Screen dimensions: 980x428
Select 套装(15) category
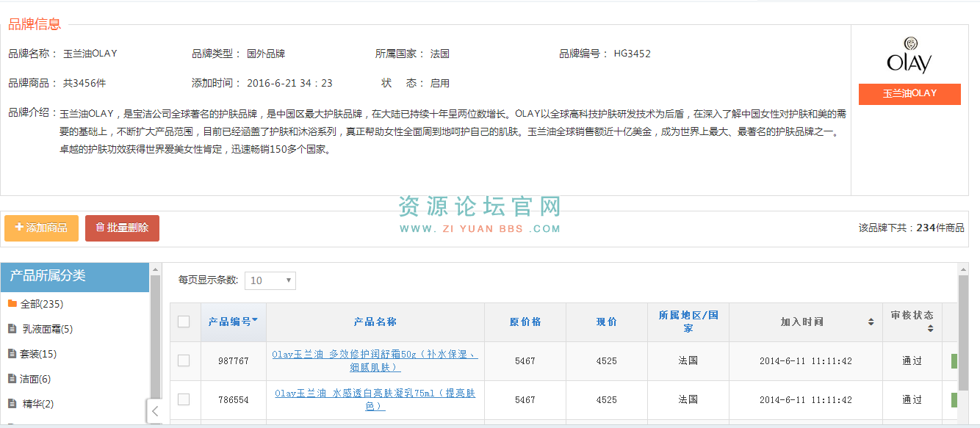click(x=40, y=354)
